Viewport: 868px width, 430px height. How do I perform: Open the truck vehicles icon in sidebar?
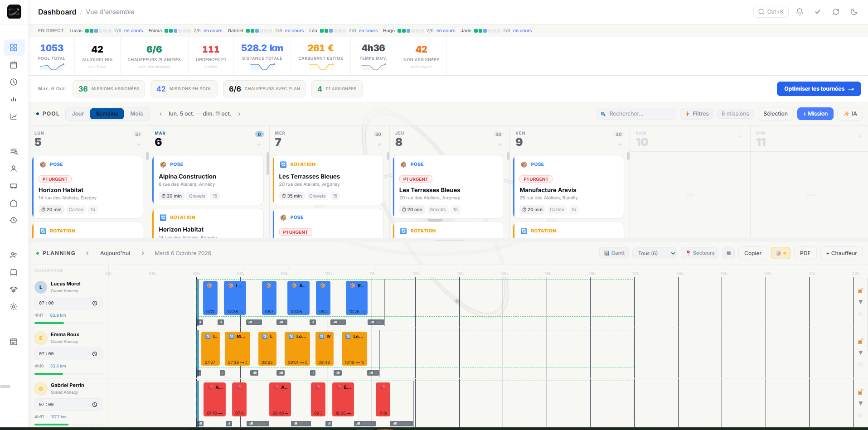tap(14, 186)
